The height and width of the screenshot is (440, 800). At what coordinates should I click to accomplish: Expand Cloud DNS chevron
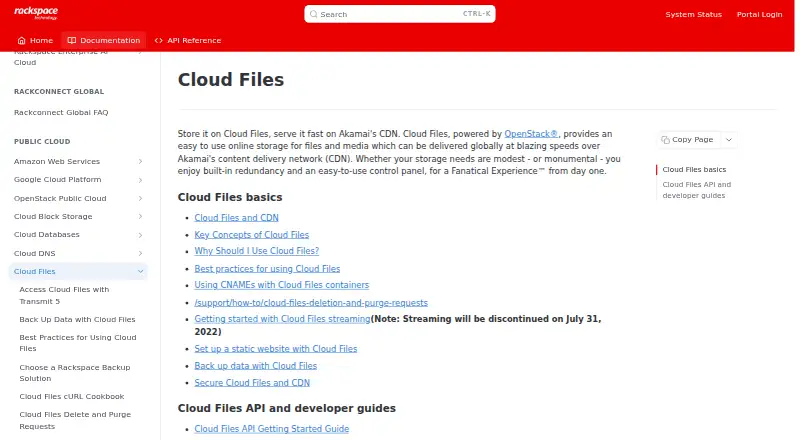click(x=140, y=253)
